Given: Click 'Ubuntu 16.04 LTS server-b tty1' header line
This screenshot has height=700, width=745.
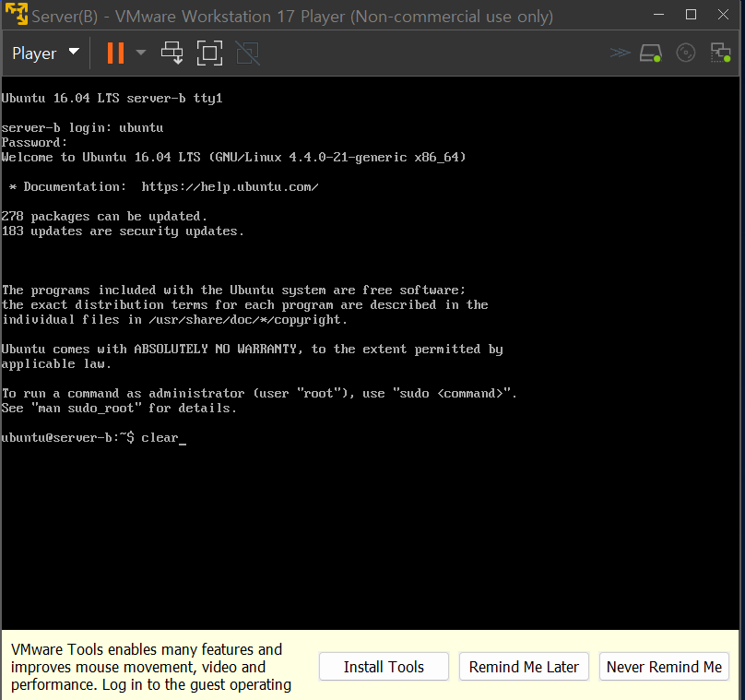Looking at the screenshot, I should pyautogui.click(x=112, y=99).
